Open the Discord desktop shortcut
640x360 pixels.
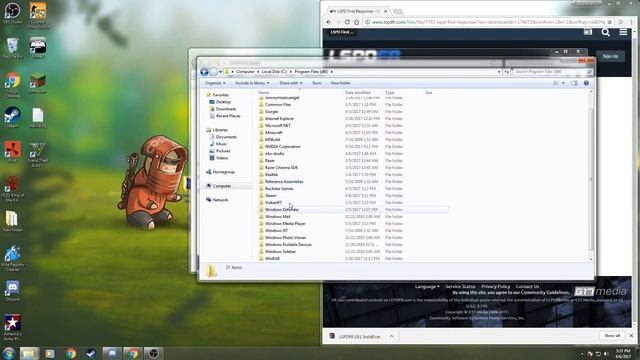click(12, 291)
